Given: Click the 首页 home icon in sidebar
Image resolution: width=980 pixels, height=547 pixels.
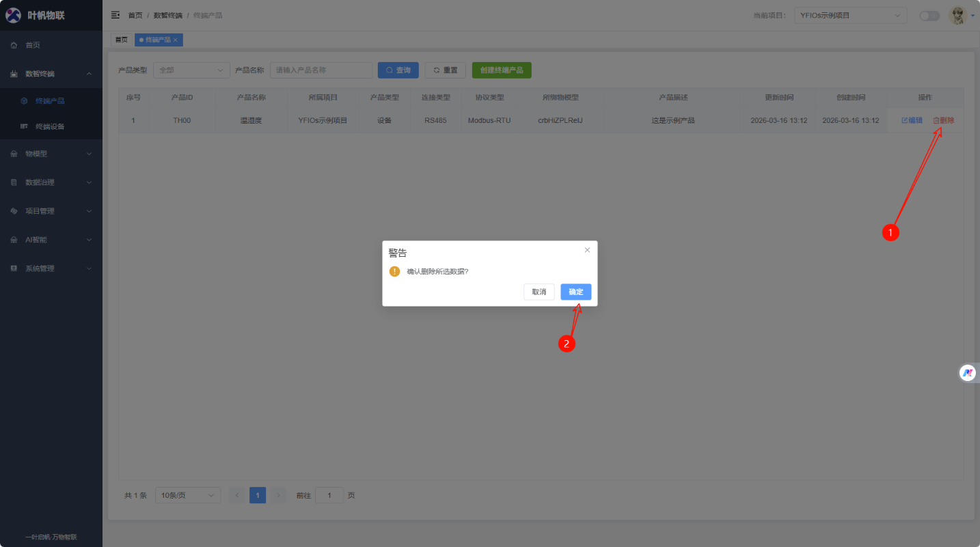Looking at the screenshot, I should pyautogui.click(x=14, y=45).
